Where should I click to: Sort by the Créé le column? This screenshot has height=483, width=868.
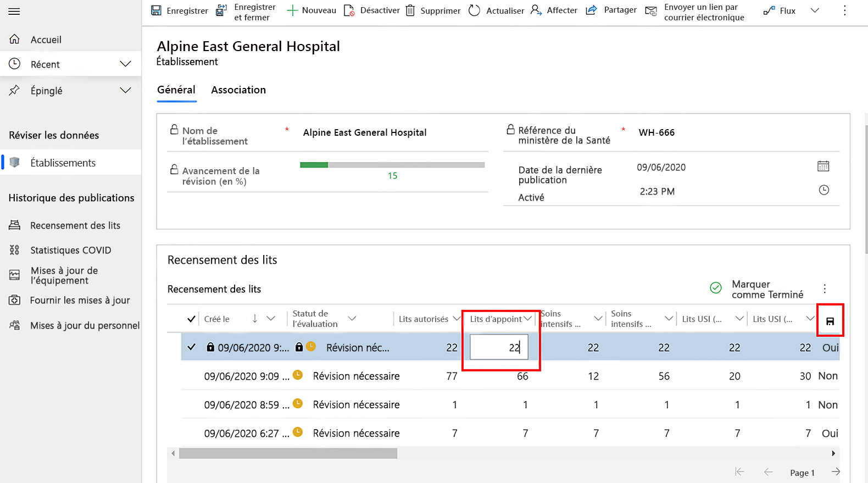tap(217, 319)
